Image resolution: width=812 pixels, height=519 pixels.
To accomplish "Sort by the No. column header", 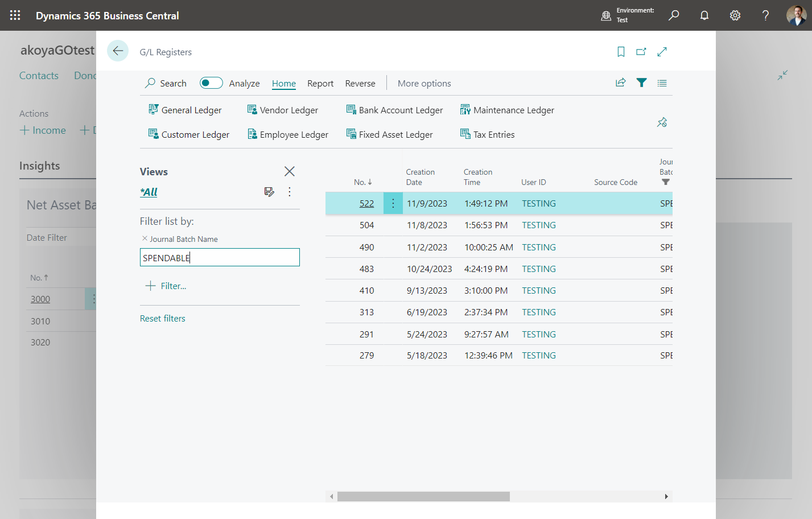I will pyautogui.click(x=362, y=182).
